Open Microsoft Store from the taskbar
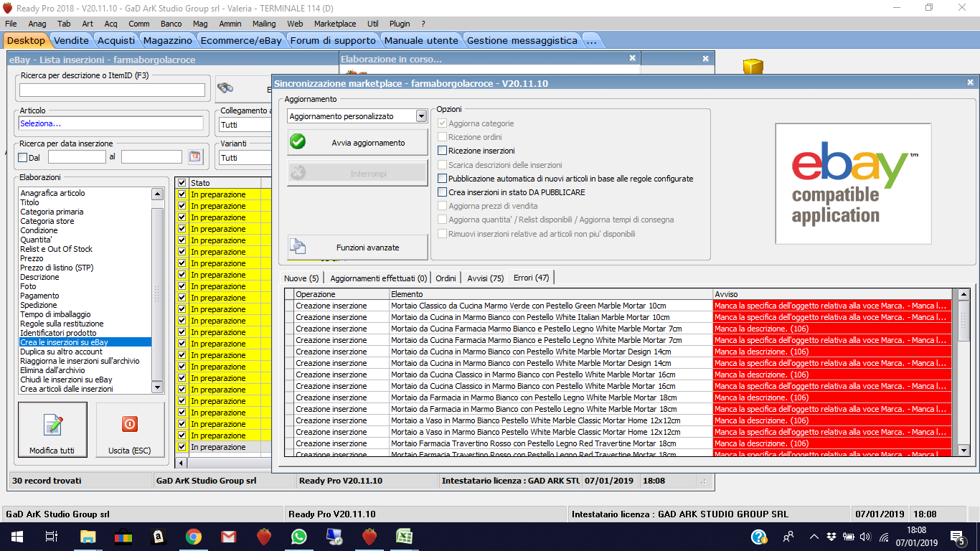This screenshot has width=980, height=551. 123,537
